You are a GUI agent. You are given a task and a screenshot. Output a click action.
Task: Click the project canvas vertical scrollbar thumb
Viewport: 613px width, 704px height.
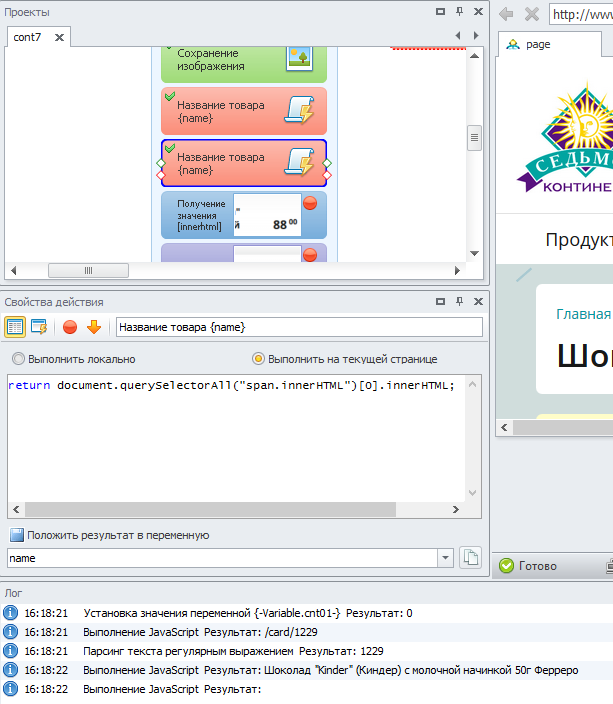point(474,137)
